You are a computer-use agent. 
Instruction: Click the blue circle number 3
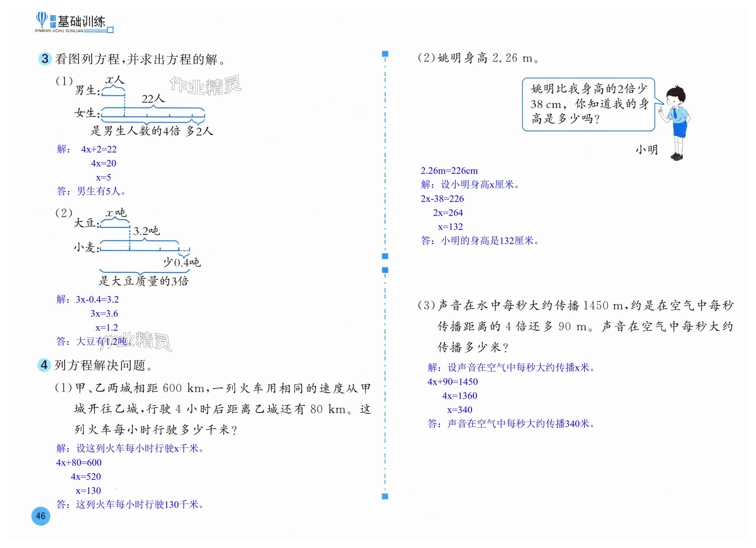coord(45,59)
